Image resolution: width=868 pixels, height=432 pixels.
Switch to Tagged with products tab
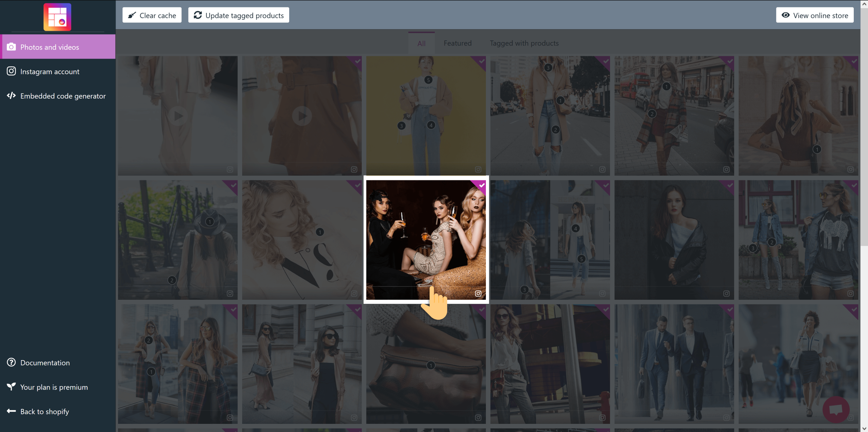[x=524, y=43]
